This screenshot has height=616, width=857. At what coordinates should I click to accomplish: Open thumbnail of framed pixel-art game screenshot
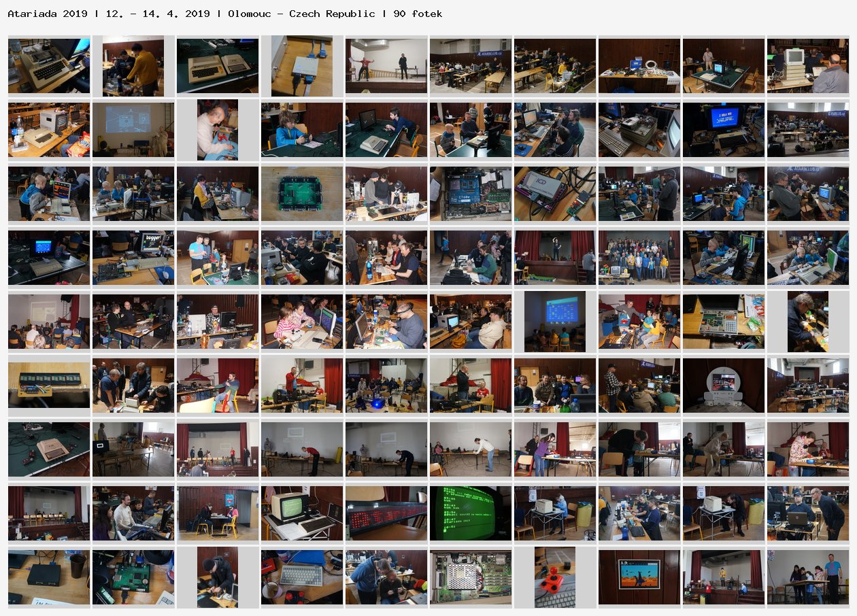[x=639, y=577]
